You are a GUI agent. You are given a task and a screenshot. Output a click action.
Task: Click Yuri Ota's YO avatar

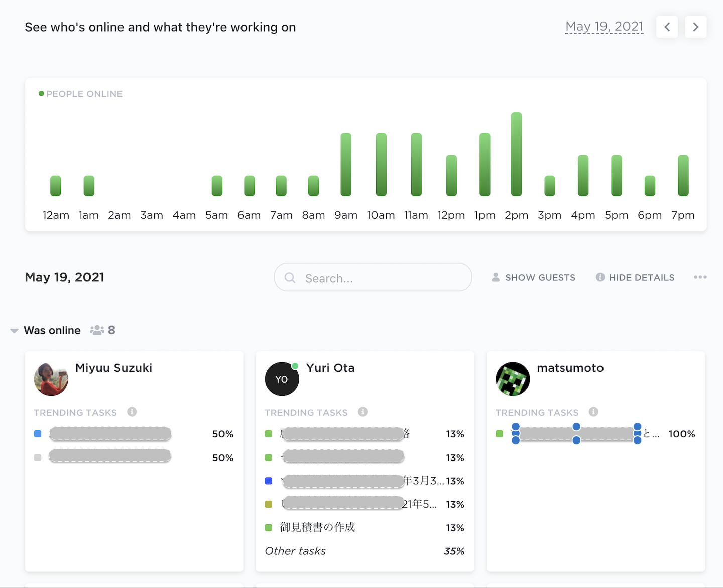point(282,379)
